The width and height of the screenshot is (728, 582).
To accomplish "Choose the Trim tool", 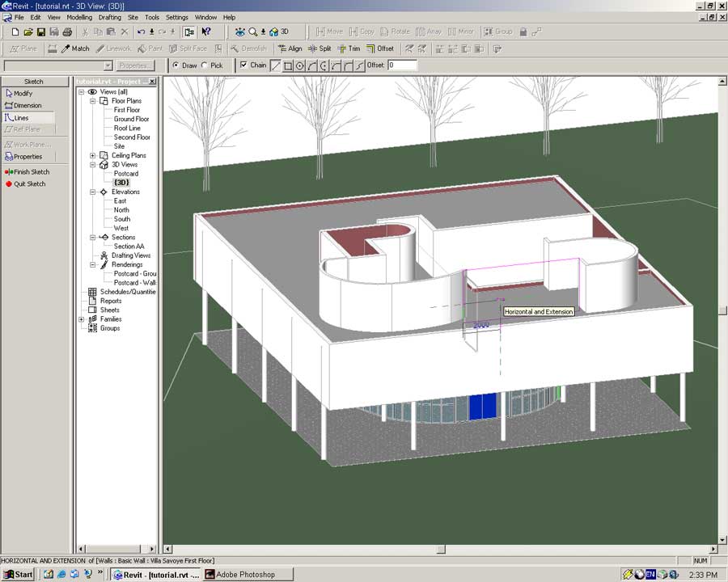I will pyautogui.click(x=349, y=48).
